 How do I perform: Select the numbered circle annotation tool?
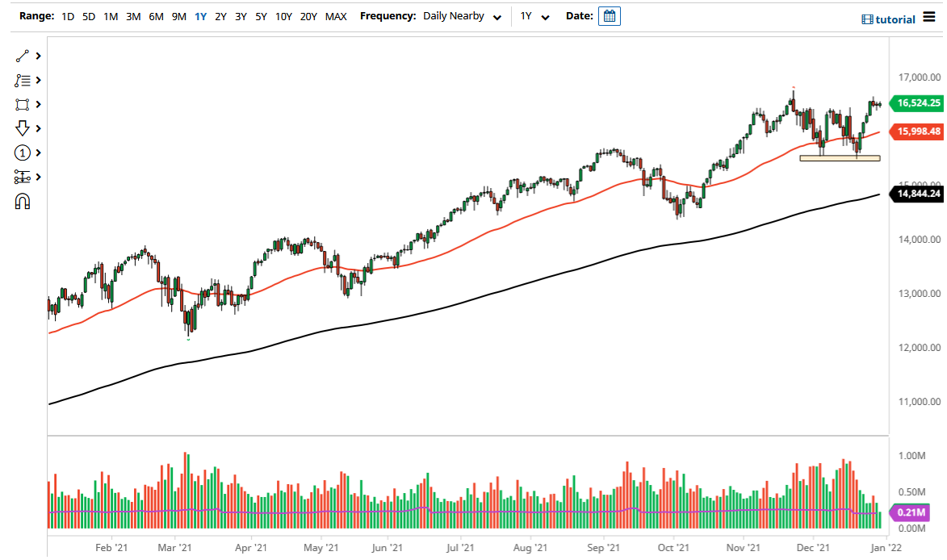click(x=22, y=153)
